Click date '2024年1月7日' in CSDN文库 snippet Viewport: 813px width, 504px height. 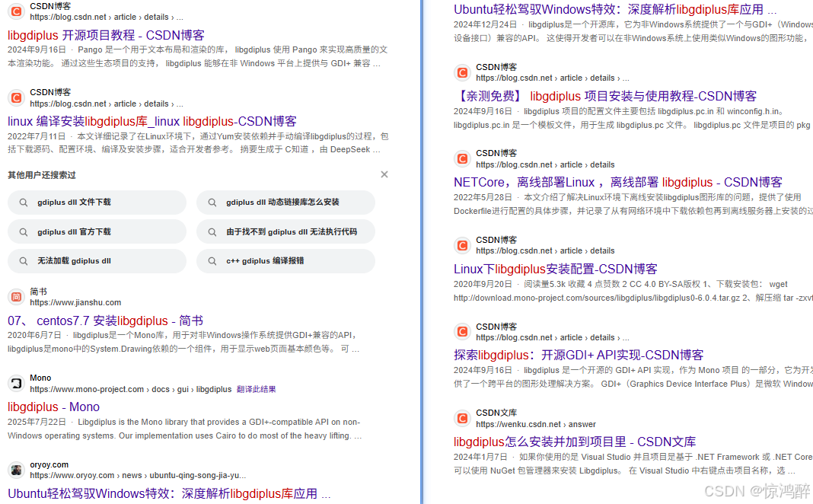pos(480,457)
